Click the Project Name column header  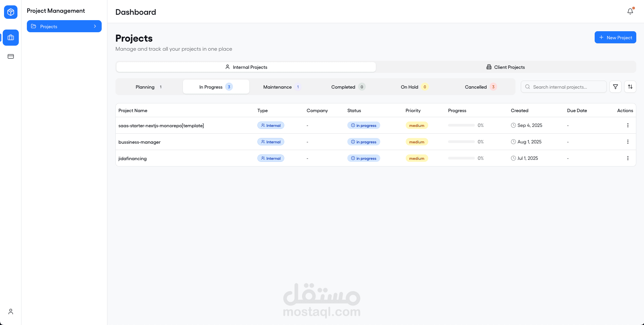click(133, 110)
